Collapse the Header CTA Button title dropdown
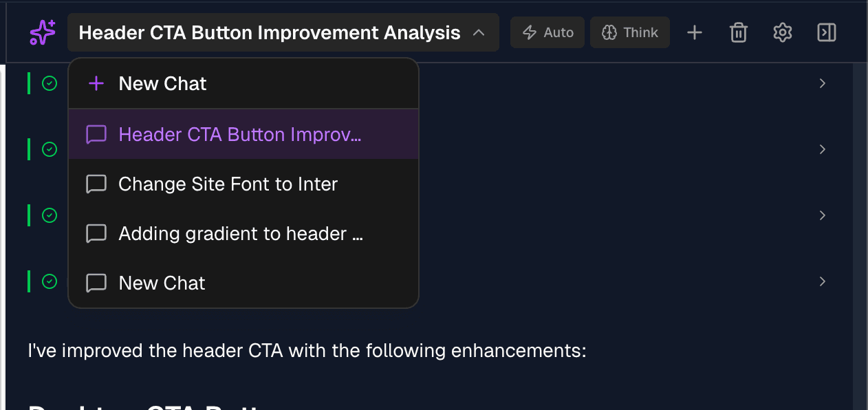The image size is (868, 410). click(x=479, y=32)
